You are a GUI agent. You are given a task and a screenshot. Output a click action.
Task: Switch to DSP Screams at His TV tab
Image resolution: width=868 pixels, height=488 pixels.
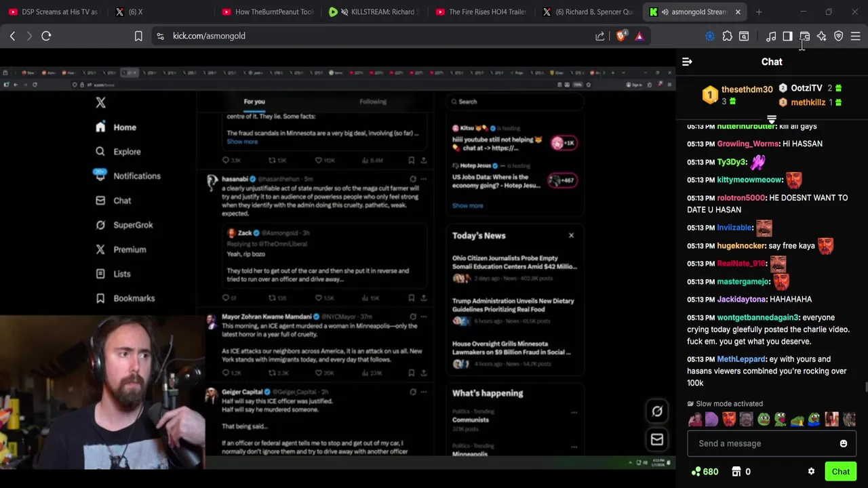point(54,12)
